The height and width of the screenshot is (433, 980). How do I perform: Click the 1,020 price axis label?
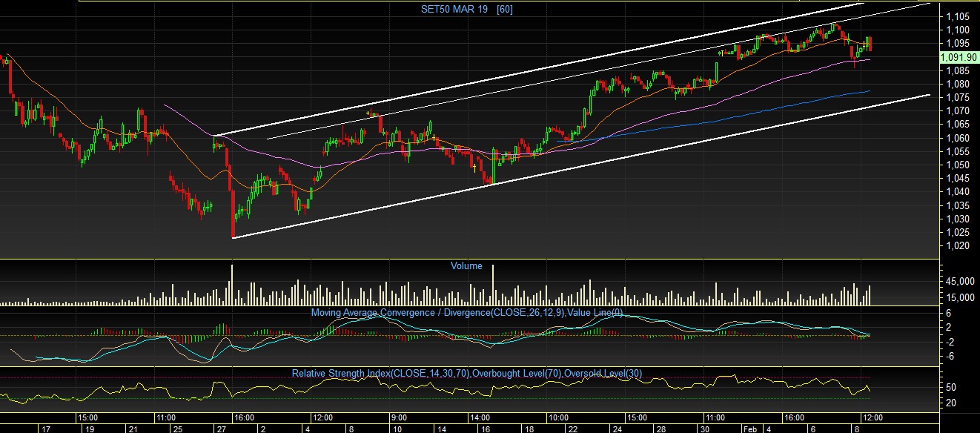click(x=958, y=245)
